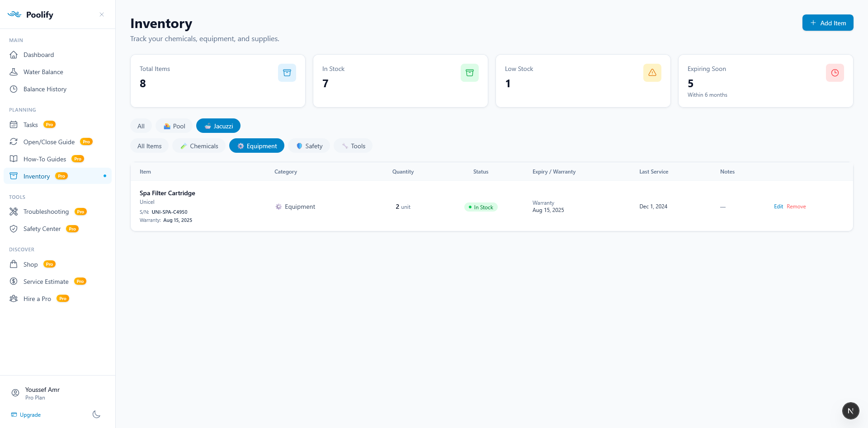Select the Equipment category filter
The image size is (868, 428).
pyautogui.click(x=257, y=146)
